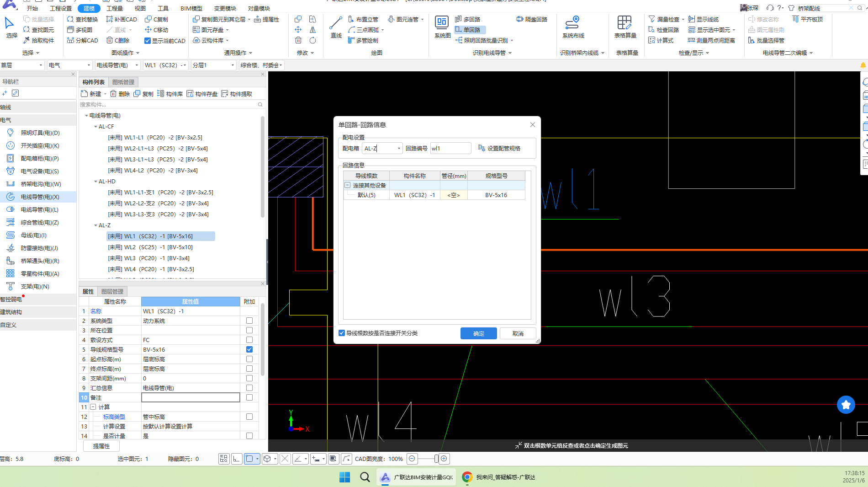Toggle 附加 checkbox for 支架间距 row
Image resolution: width=868 pixels, height=487 pixels.
tap(249, 378)
